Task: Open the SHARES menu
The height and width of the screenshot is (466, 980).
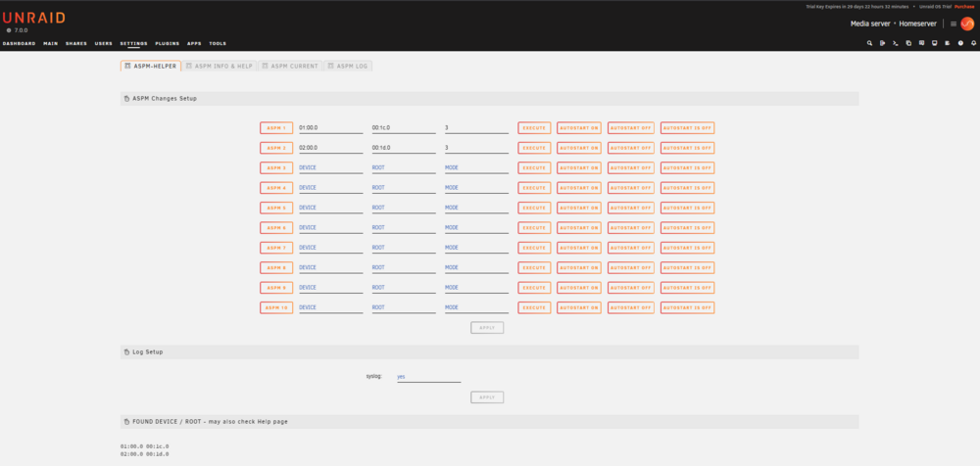Action: click(x=76, y=44)
